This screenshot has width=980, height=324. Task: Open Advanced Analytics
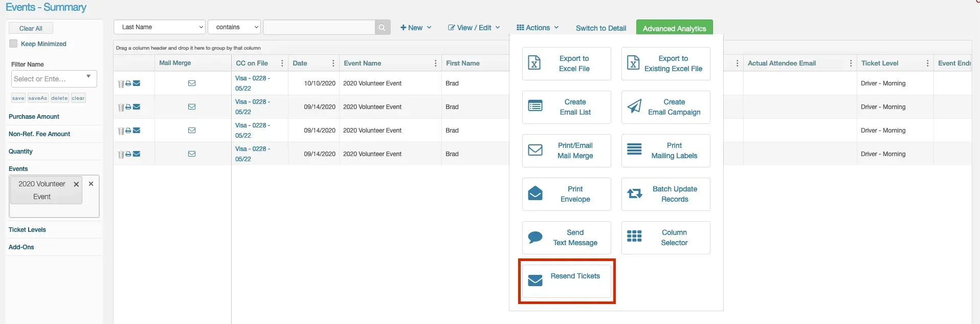pyautogui.click(x=674, y=28)
